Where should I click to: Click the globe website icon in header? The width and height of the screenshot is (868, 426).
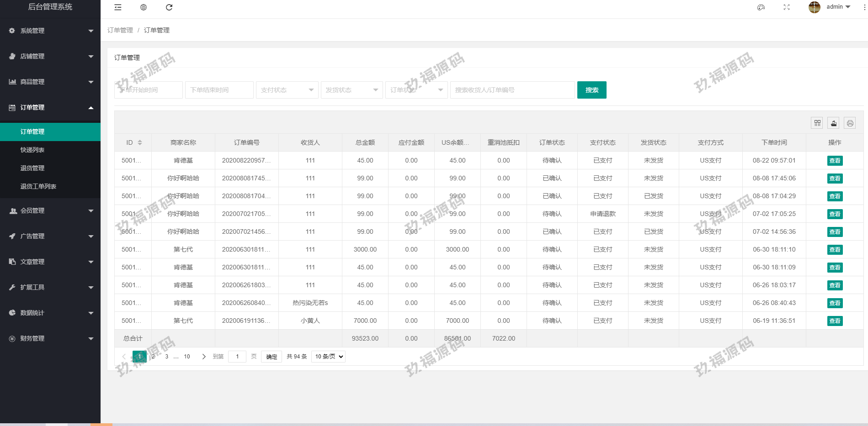click(144, 7)
